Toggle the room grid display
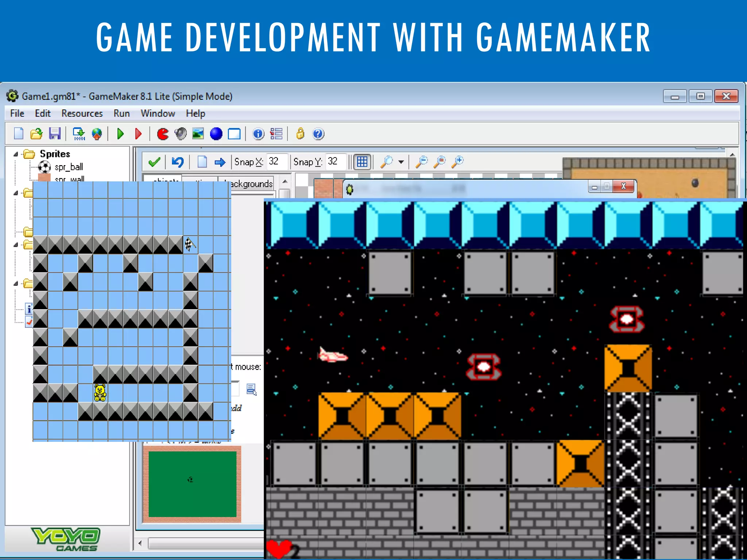The image size is (747, 560). pyautogui.click(x=362, y=162)
